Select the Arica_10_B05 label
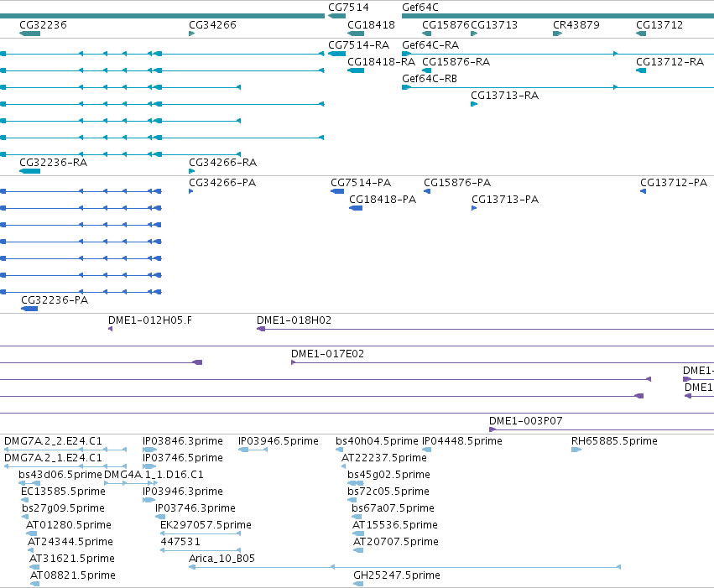 pos(221,559)
